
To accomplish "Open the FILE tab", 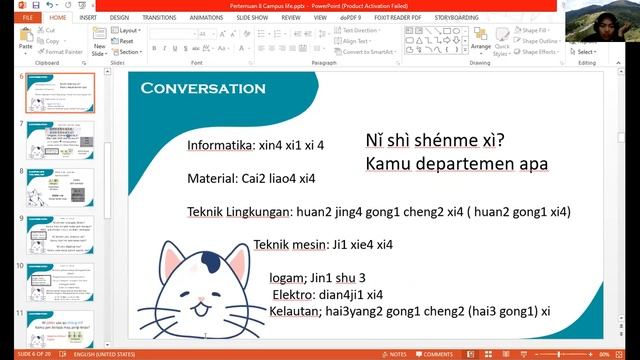I will click(x=28, y=18).
